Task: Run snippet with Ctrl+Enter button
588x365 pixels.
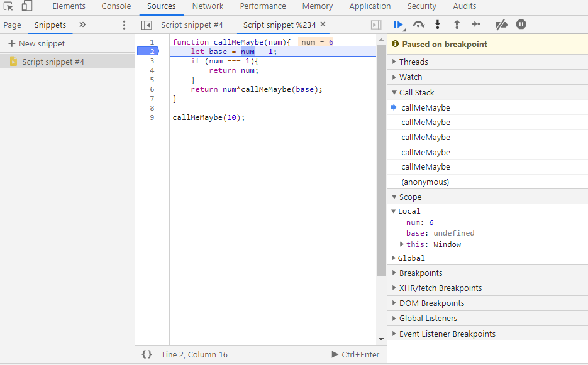Action: 355,354
